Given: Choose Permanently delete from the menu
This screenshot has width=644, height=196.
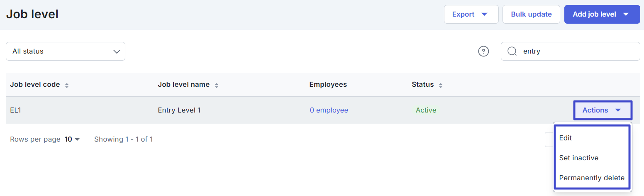Looking at the screenshot, I should 592,178.
